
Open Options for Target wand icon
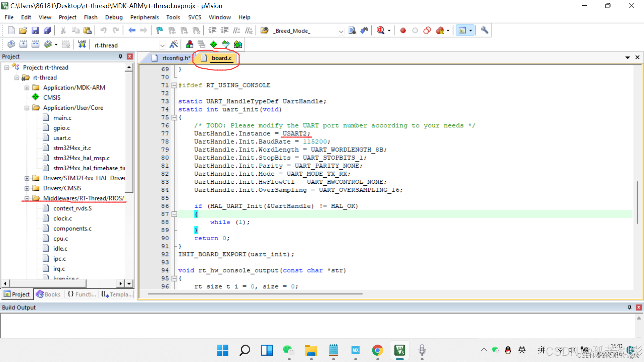click(x=174, y=45)
